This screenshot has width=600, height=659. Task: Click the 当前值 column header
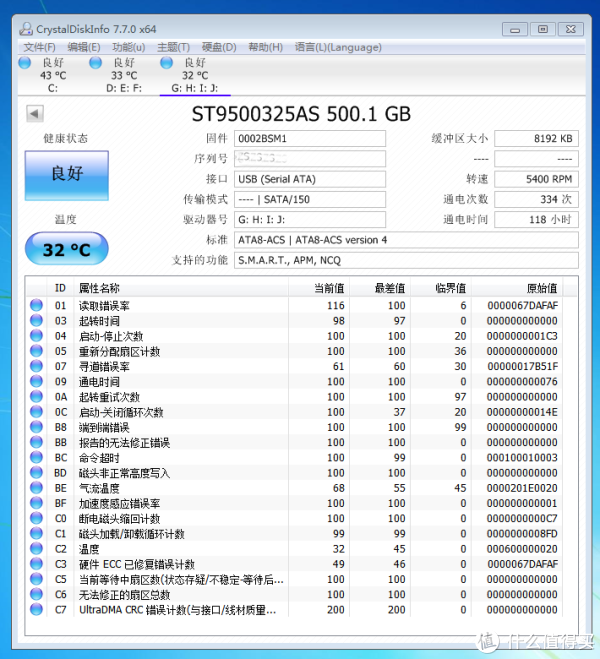(319, 288)
